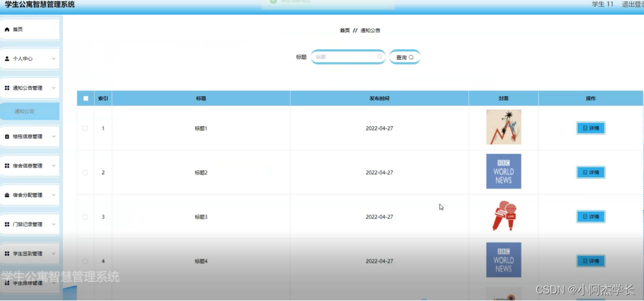The image size is (644, 301).
Task: Open the BBC World News cover of 标题2
Action: click(x=503, y=172)
